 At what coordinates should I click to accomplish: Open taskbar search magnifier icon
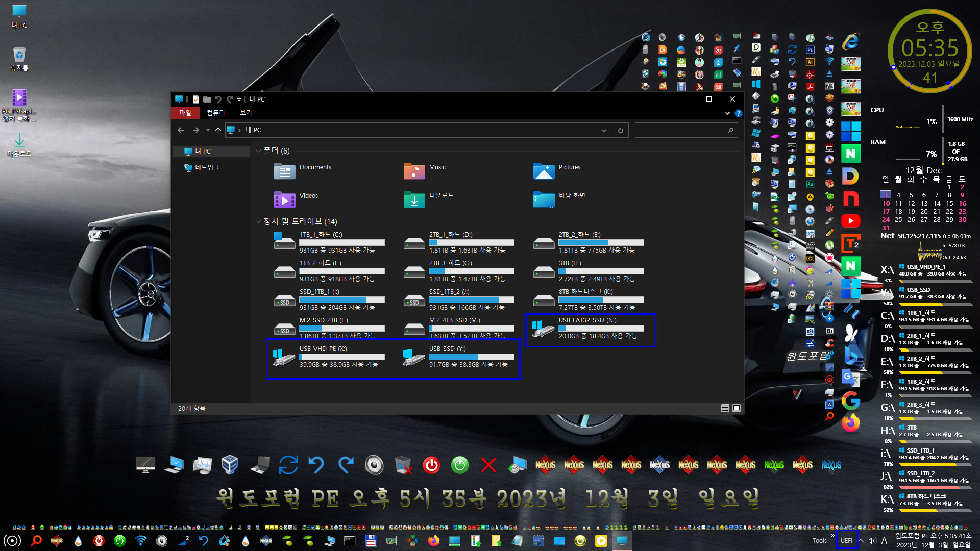tap(36, 541)
